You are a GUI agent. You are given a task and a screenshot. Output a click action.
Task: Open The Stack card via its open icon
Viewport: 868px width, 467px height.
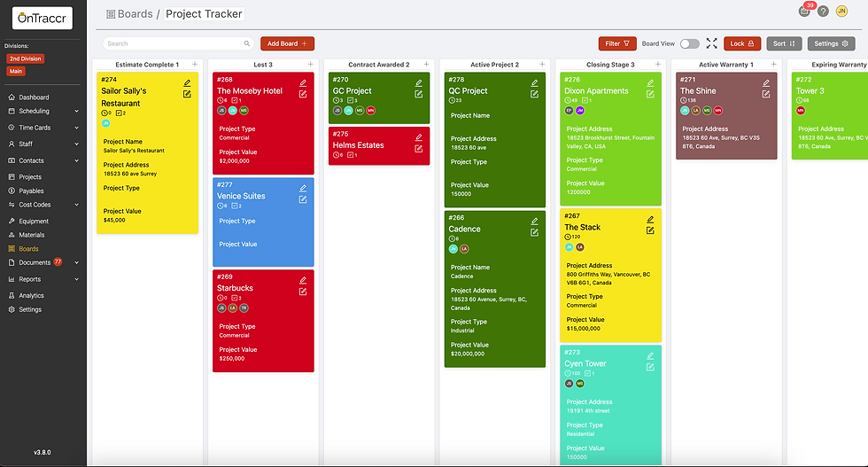tap(650, 230)
